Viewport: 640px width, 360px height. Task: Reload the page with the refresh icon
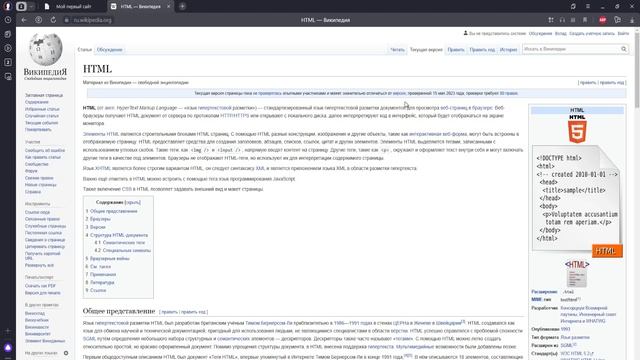click(x=53, y=20)
